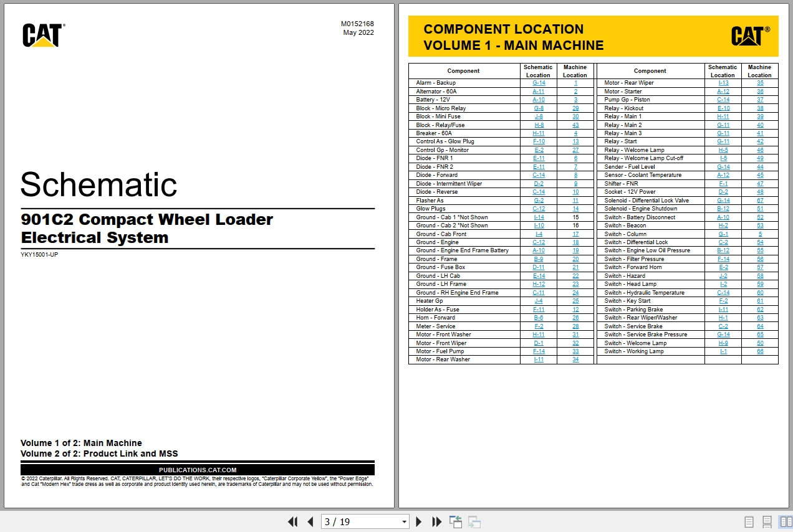Click machine location 27 for Control Gp - Monitor
The width and height of the screenshot is (793, 532).
point(575,150)
